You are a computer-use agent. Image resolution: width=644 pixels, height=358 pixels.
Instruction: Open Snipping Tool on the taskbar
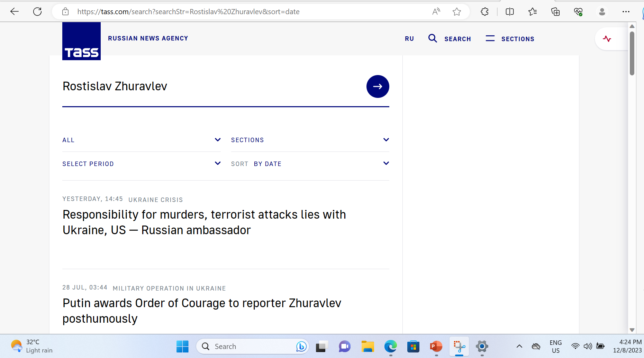[459, 346]
